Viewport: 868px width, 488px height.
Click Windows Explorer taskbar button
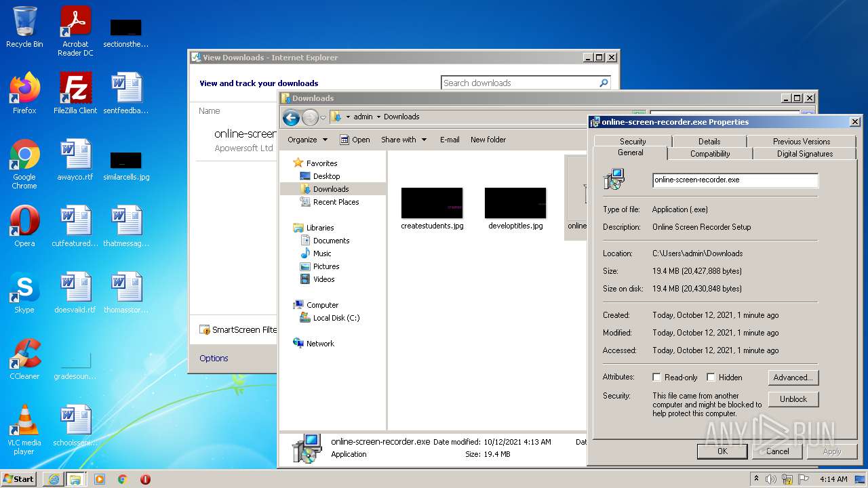click(75, 479)
